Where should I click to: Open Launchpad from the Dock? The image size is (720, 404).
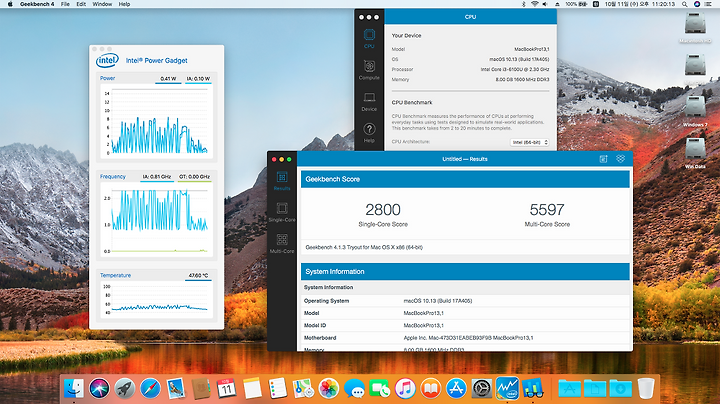(124, 389)
